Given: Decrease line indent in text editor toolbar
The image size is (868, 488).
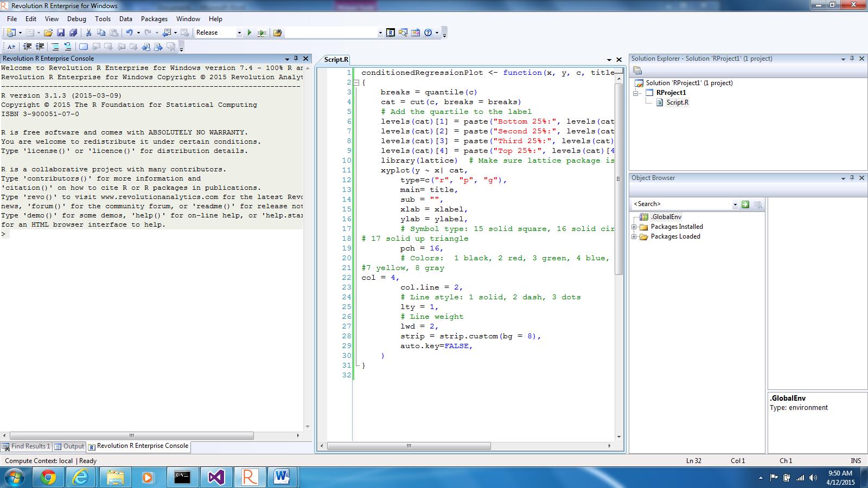Looking at the screenshot, I should [27, 47].
